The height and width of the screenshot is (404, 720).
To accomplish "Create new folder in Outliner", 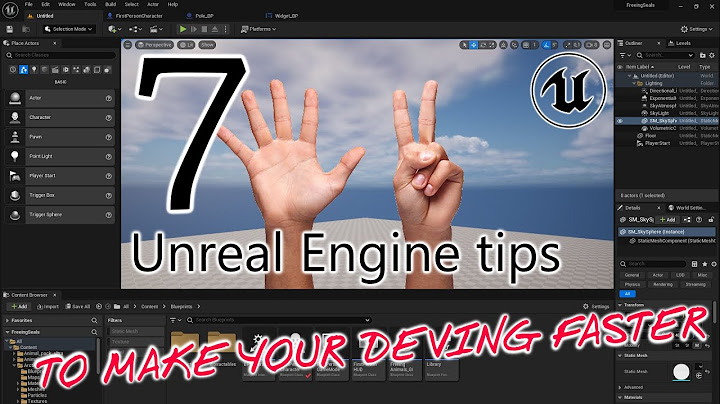I will click(703, 55).
